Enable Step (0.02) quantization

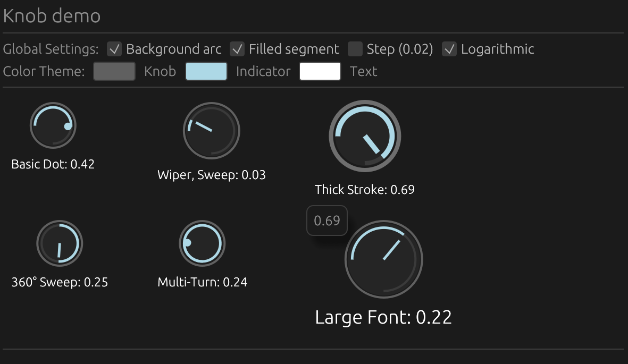point(354,49)
